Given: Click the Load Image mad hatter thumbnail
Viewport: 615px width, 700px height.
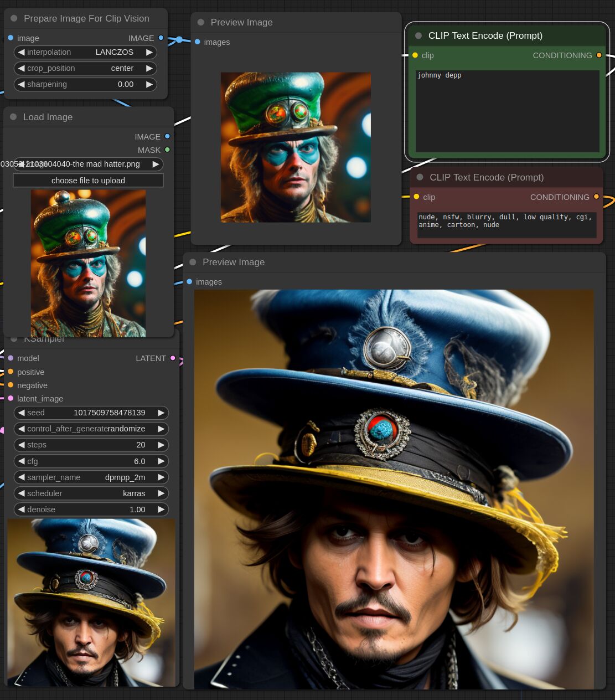Looking at the screenshot, I should tap(88, 264).
